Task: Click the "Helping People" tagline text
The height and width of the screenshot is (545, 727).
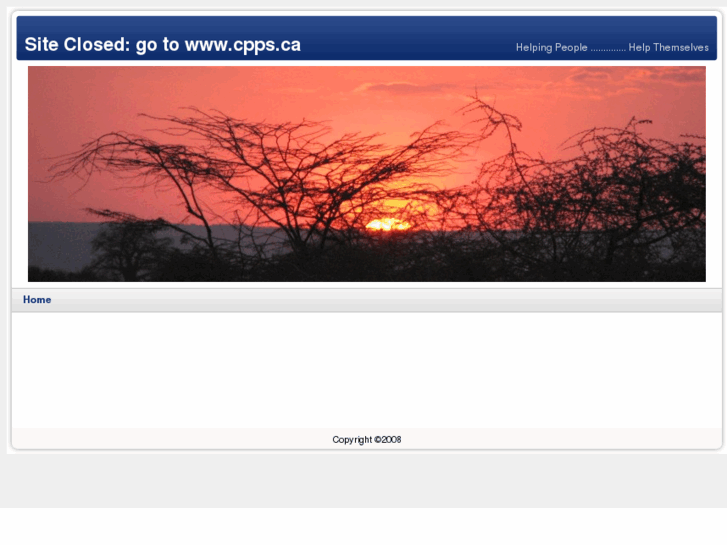Action: coord(552,47)
